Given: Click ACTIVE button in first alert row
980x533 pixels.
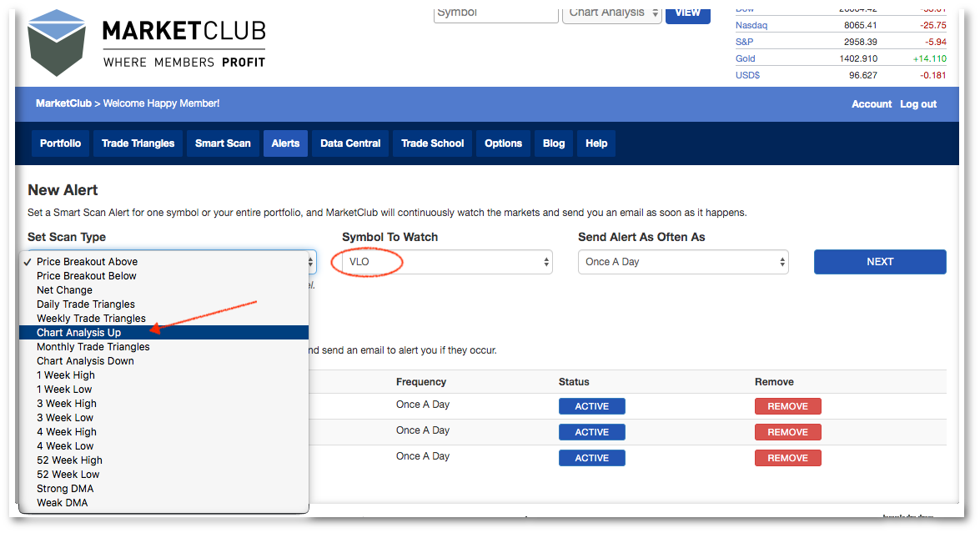Looking at the screenshot, I should [x=592, y=406].
